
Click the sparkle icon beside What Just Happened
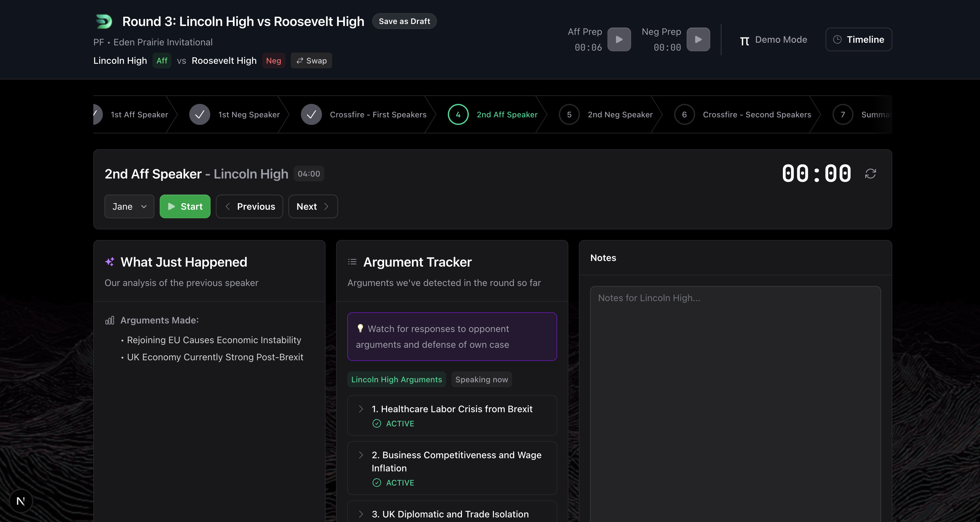pos(110,262)
